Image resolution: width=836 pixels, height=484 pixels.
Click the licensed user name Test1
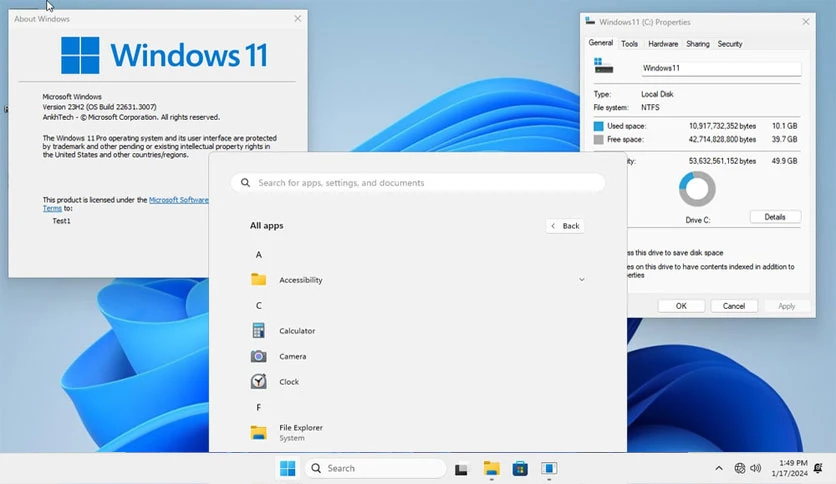click(x=61, y=221)
